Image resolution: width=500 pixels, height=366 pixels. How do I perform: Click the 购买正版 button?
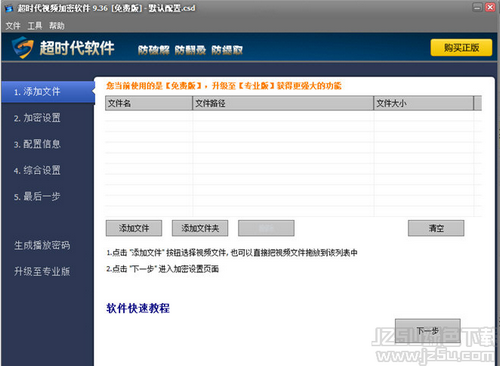[461, 48]
